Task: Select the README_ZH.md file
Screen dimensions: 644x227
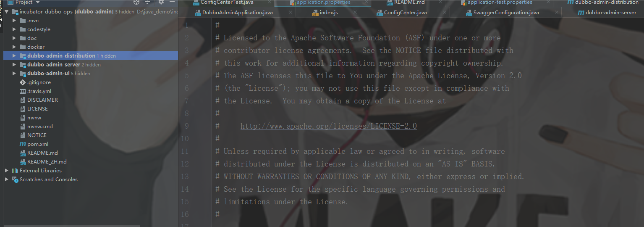Action: point(47,161)
